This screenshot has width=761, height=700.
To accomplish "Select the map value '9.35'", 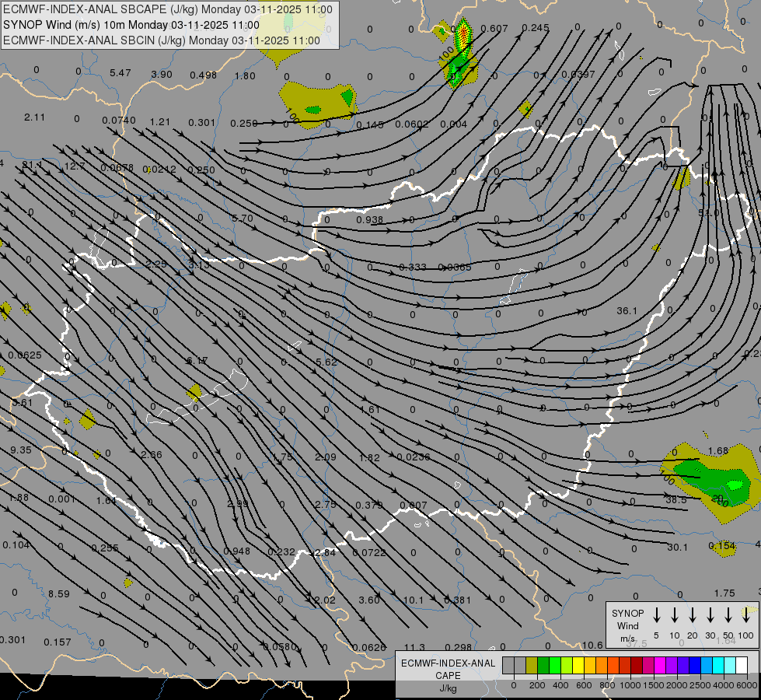I will pyautogui.click(x=21, y=450).
